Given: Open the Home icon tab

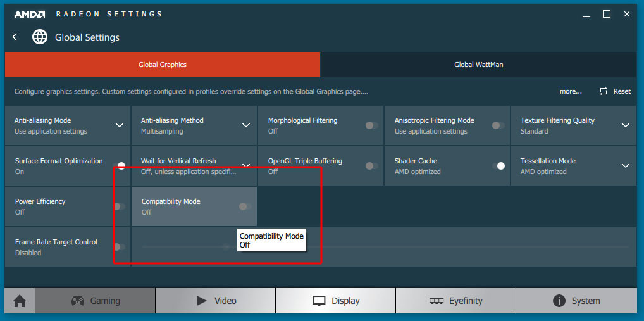Looking at the screenshot, I should 20,301.
